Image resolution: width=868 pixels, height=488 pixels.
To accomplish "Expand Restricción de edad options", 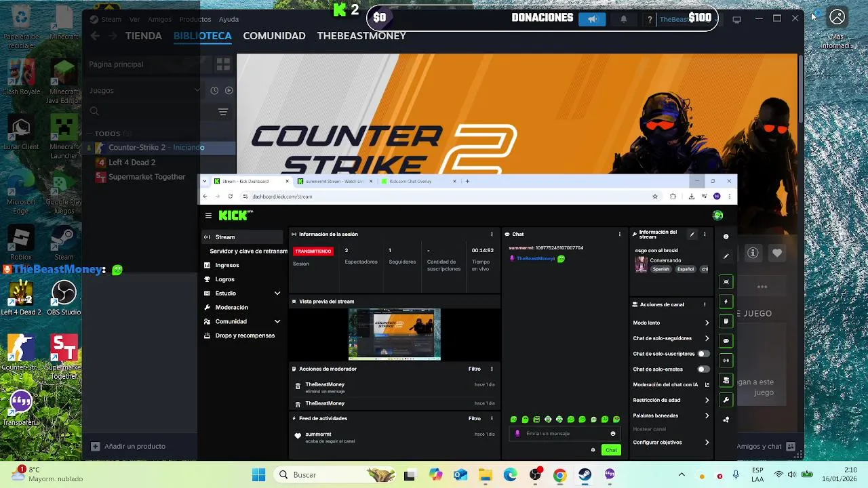I will pos(707,400).
